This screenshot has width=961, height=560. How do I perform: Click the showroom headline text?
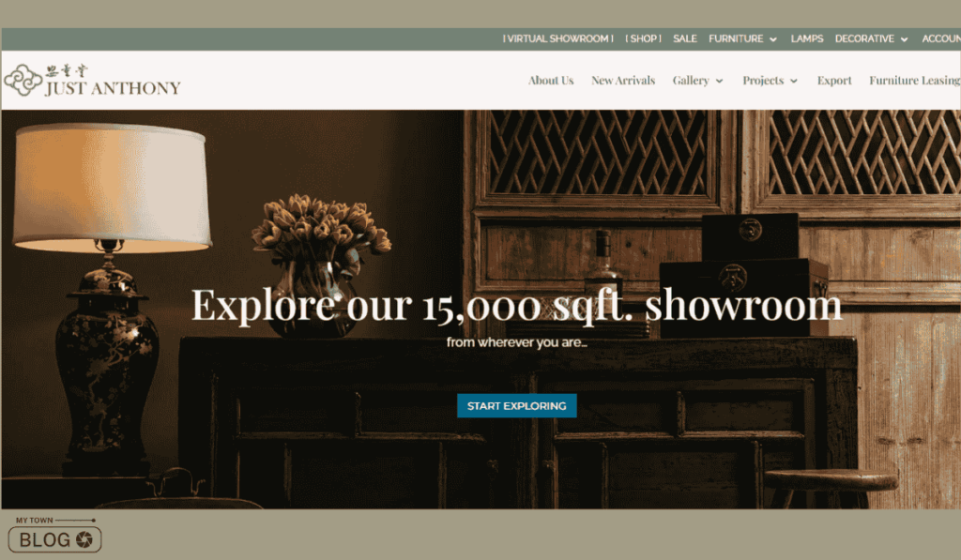pyautogui.click(x=517, y=305)
